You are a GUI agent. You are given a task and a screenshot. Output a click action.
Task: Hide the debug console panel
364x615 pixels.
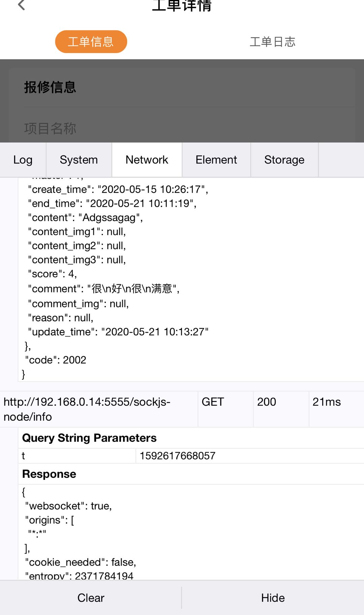coord(273,597)
